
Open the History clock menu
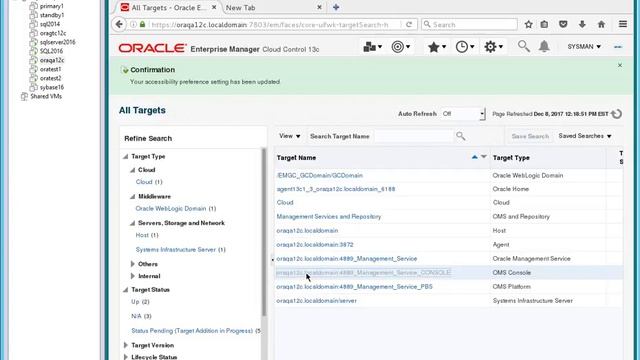click(464, 47)
